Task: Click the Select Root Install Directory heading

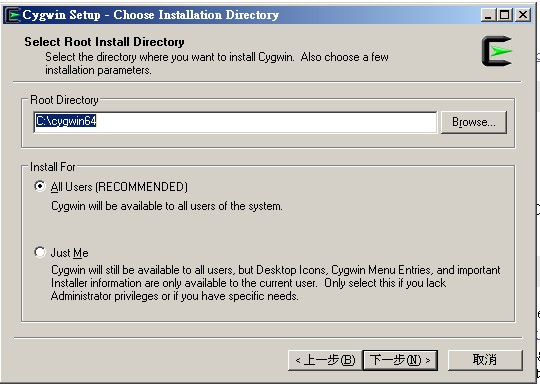Action: coord(104,42)
